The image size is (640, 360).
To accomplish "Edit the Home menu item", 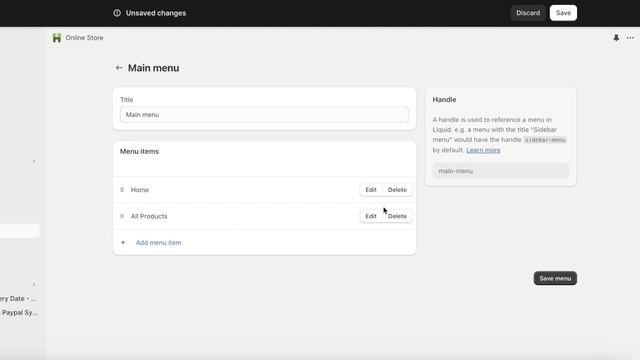I will point(371,190).
